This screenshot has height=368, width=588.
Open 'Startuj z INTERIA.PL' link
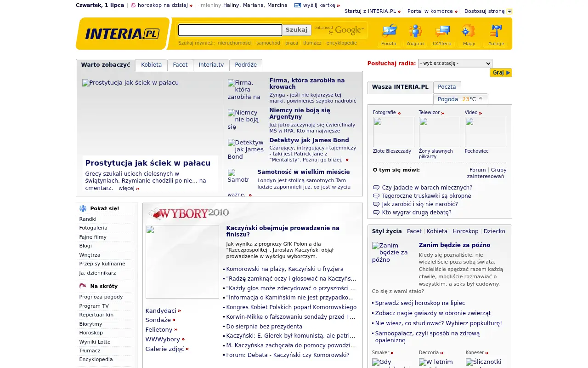click(x=370, y=11)
